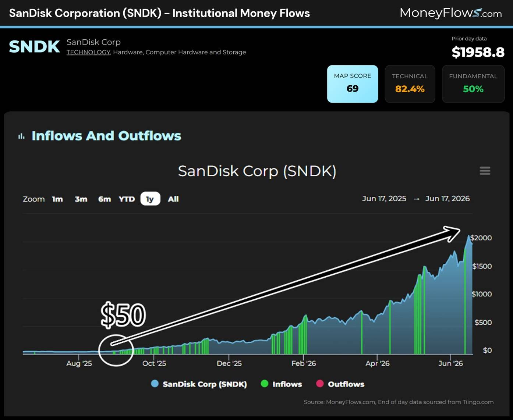
Task: Click the SanDisk Corp (SNDK) chart title
Action: coord(257,171)
